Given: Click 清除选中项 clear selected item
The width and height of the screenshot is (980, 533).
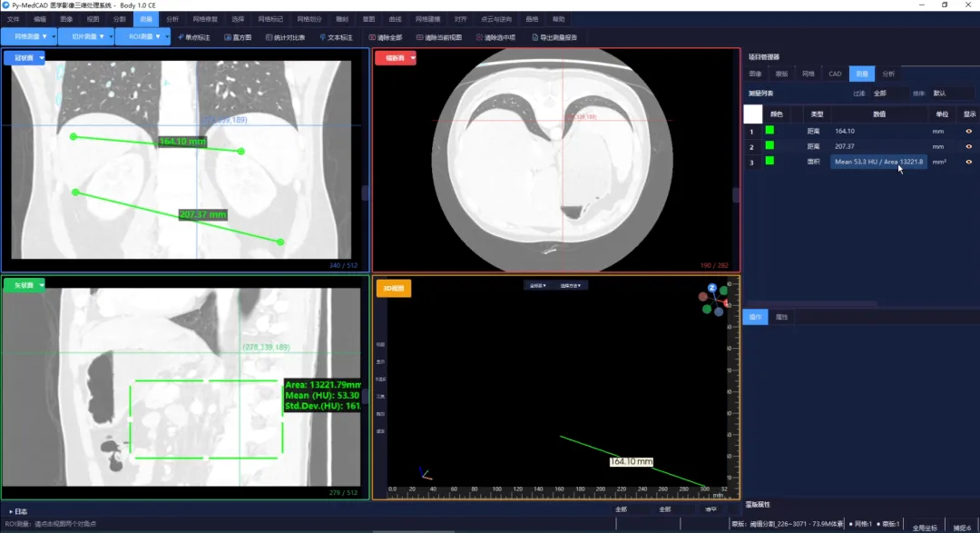Looking at the screenshot, I should [x=495, y=37].
